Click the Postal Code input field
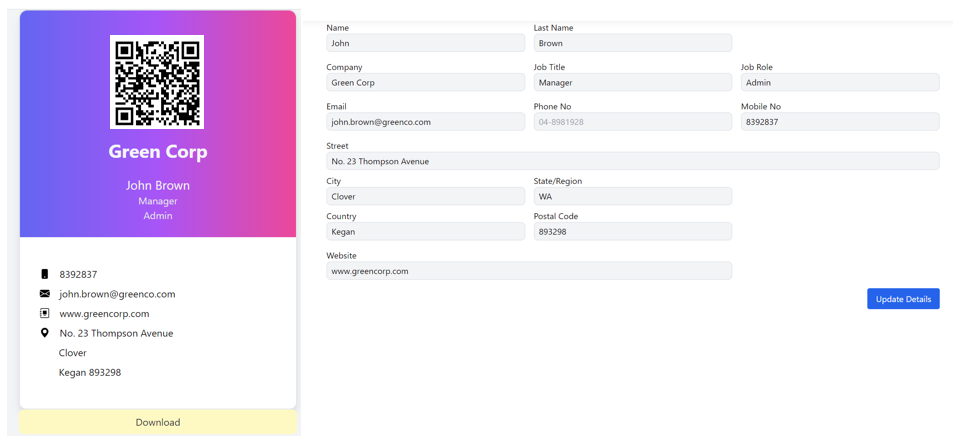This screenshot has width=953, height=448. click(x=632, y=231)
